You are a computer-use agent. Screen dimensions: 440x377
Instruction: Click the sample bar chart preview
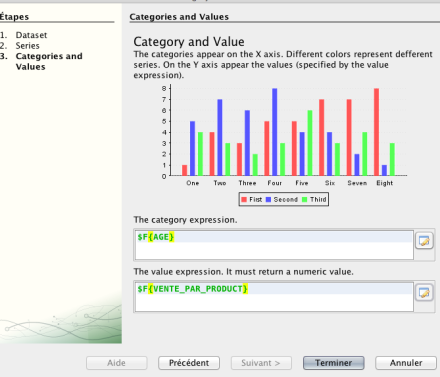pos(283,145)
